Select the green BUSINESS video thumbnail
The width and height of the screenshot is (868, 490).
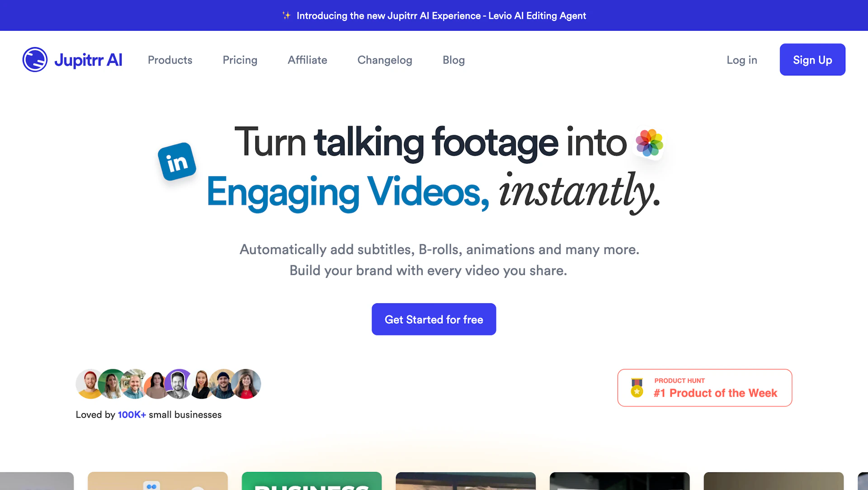click(311, 481)
